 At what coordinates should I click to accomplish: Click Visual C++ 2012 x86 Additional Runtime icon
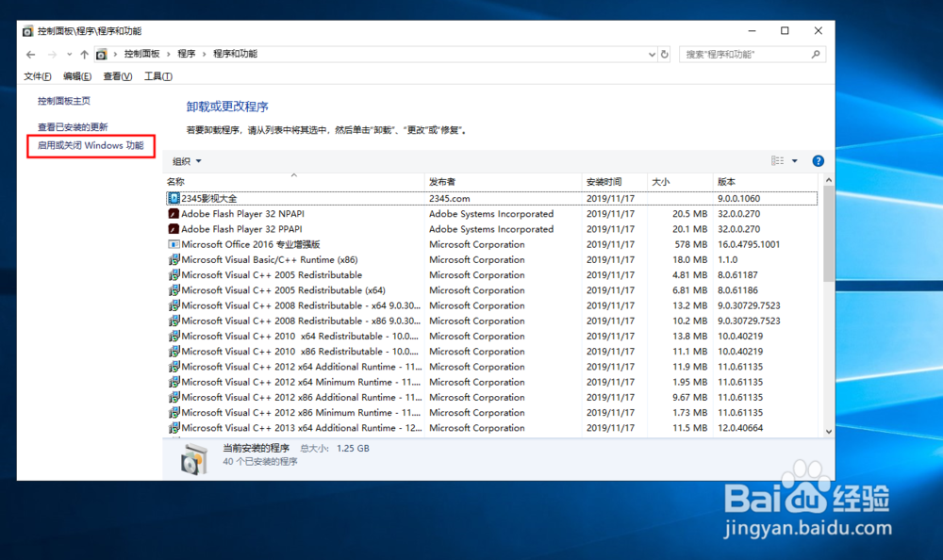tap(174, 397)
